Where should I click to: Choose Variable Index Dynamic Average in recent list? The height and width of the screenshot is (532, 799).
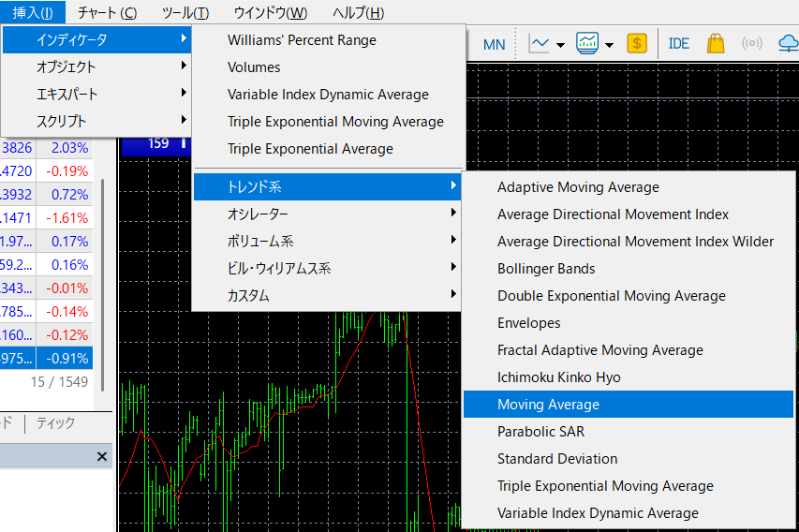pos(329,95)
